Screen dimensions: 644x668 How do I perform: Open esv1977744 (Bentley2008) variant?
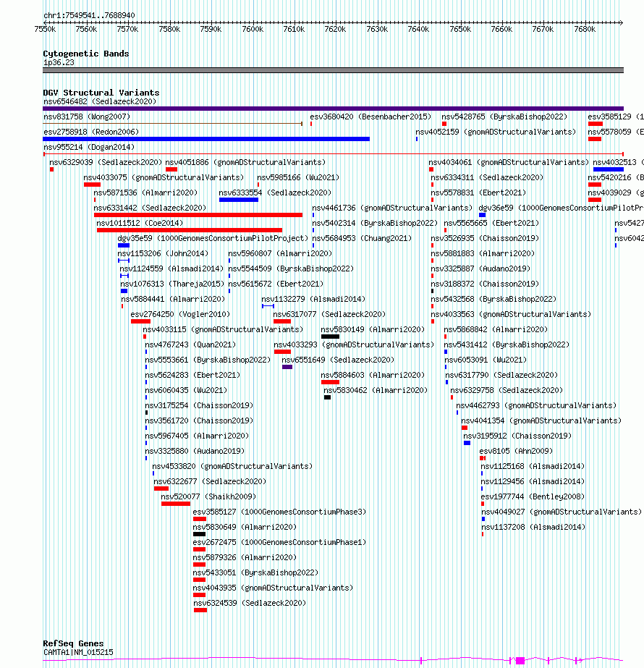click(533, 496)
